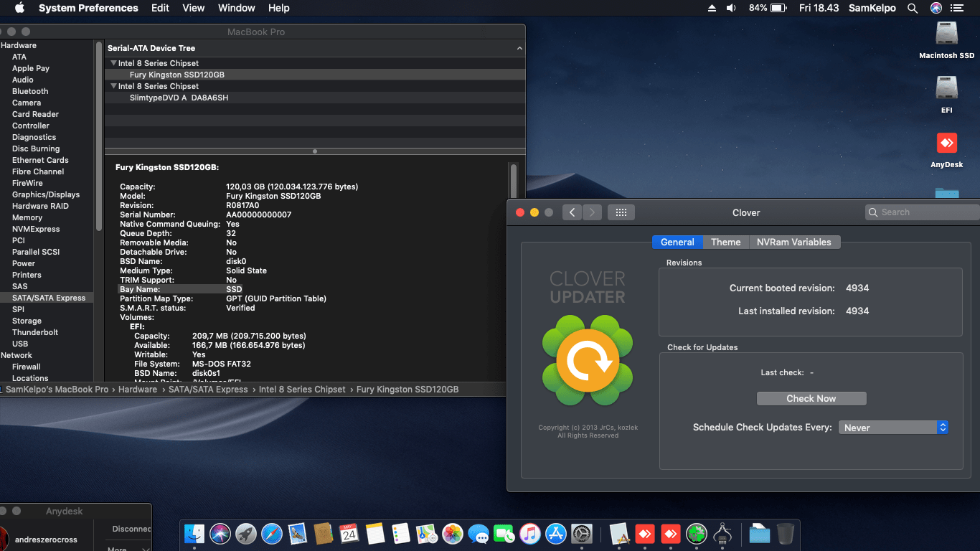Open the battery status menu
This screenshot has width=980, height=551.
point(768,8)
